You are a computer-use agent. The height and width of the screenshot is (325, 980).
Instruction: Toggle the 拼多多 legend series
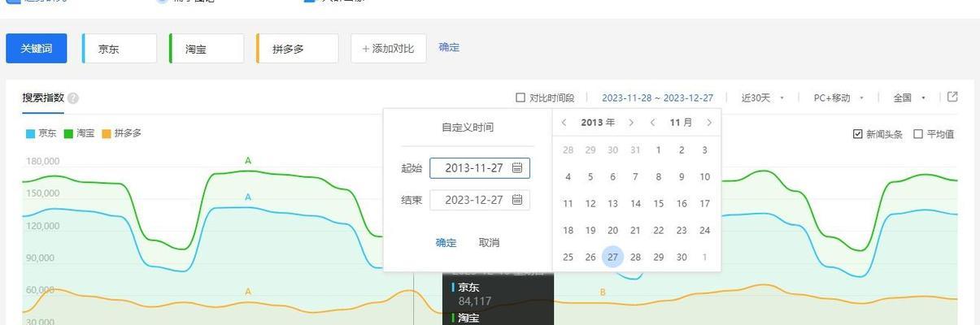(122, 133)
